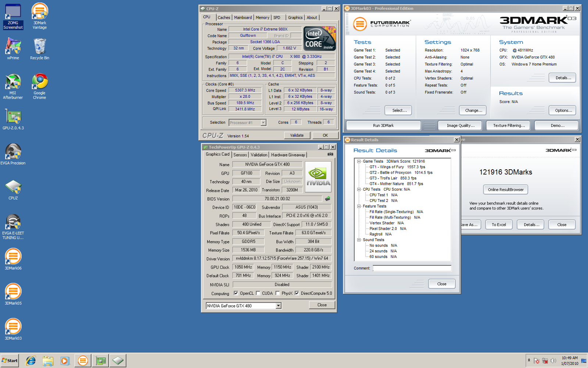Open Texture Filtering... in 3DMark03
Screen dimensions: 588x368
click(509, 125)
